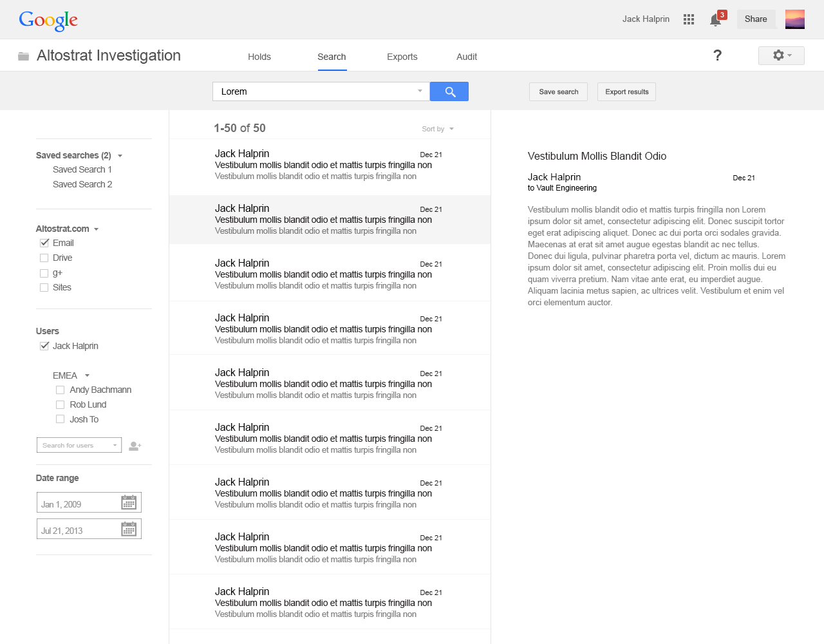Open the Sort by dropdown
824x644 pixels.
pyautogui.click(x=438, y=129)
